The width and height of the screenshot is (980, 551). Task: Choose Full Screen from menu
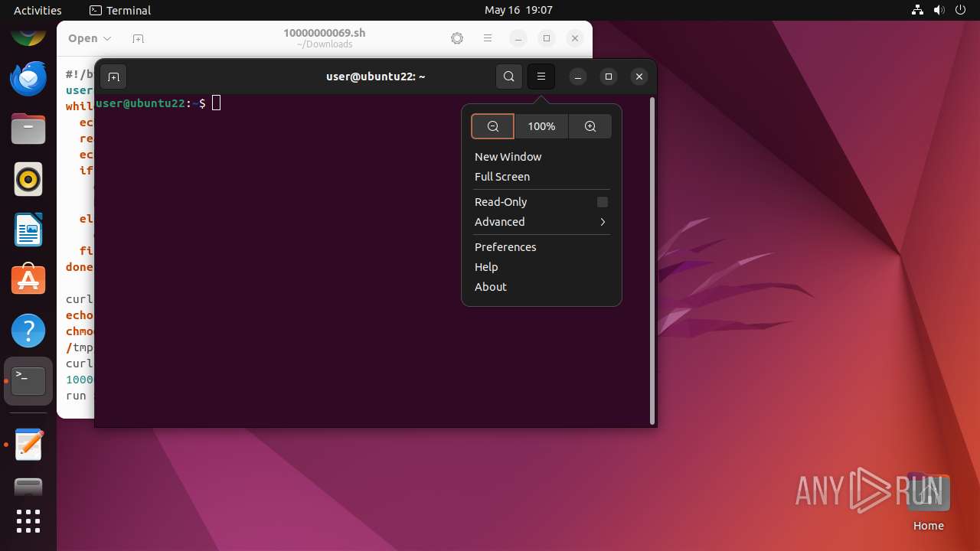[541, 177]
